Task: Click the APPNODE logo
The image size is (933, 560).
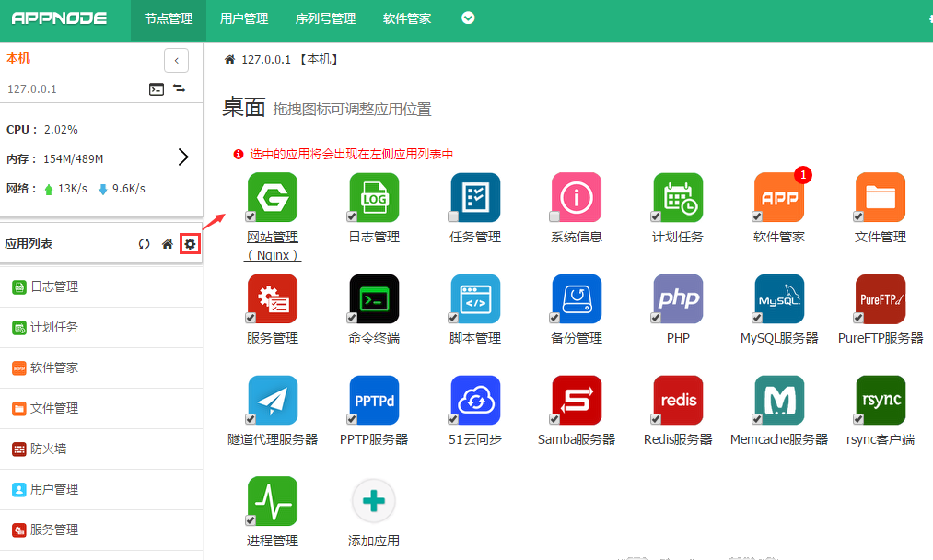Action: (x=60, y=18)
